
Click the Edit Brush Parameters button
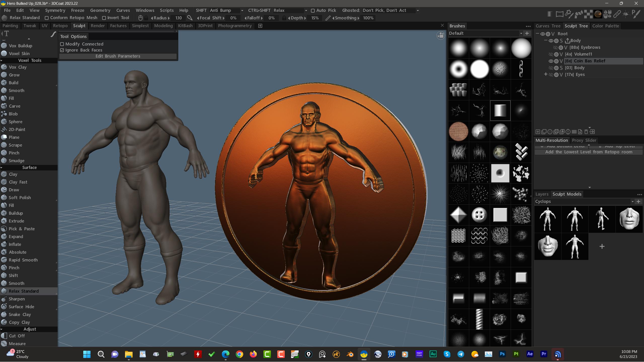tap(118, 56)
